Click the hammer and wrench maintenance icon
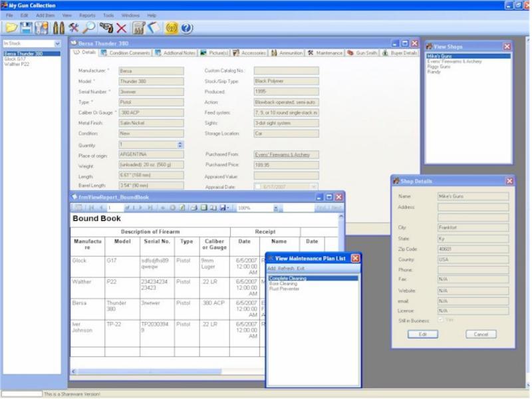The height and width of the screenshot is (399, 532). (73, 28)
